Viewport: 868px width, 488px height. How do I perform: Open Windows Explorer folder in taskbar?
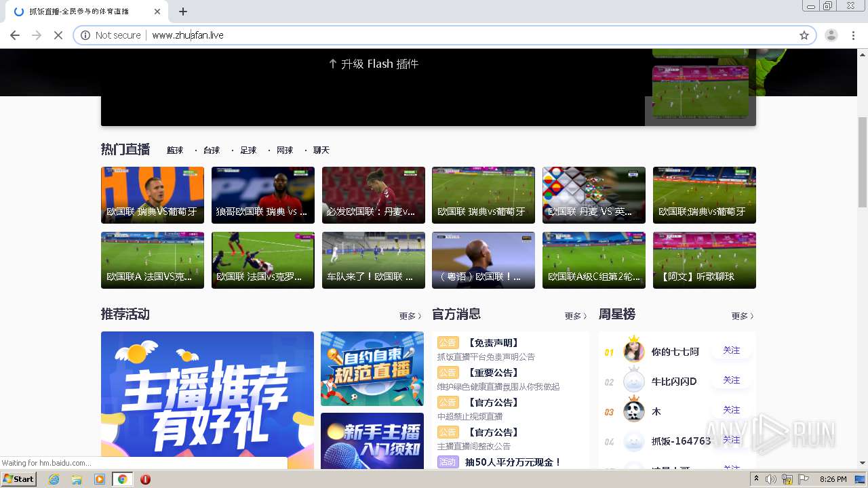(77, 479)
